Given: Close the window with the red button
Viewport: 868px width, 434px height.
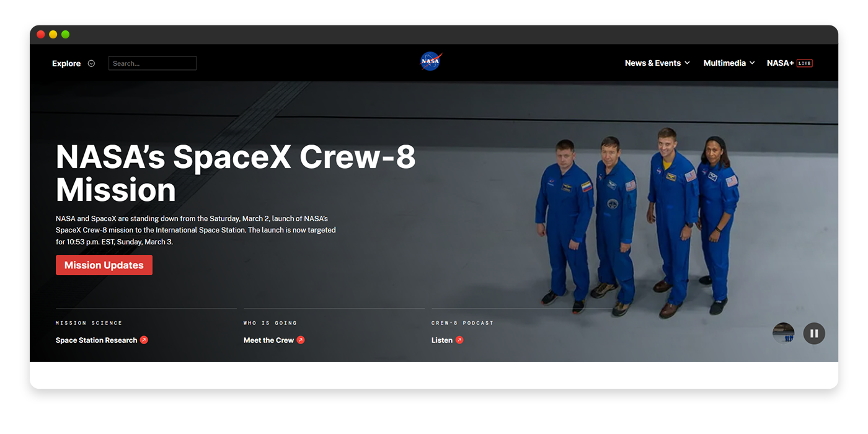Looking at the screenshot, I should [41, 35].
